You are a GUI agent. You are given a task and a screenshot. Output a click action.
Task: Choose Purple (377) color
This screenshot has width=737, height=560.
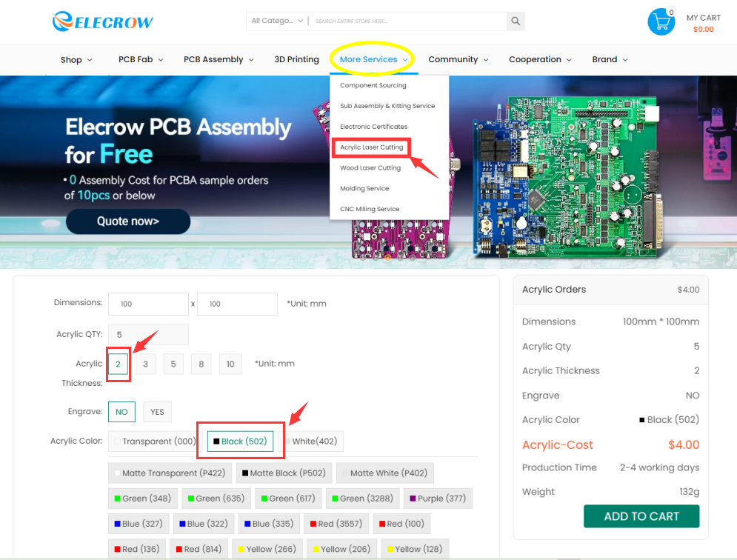pyautogui.click(x=438, y=499)
